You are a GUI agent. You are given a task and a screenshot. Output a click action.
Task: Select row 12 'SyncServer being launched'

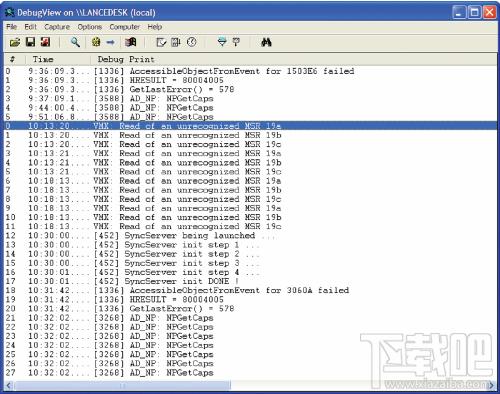pos(250,236)
